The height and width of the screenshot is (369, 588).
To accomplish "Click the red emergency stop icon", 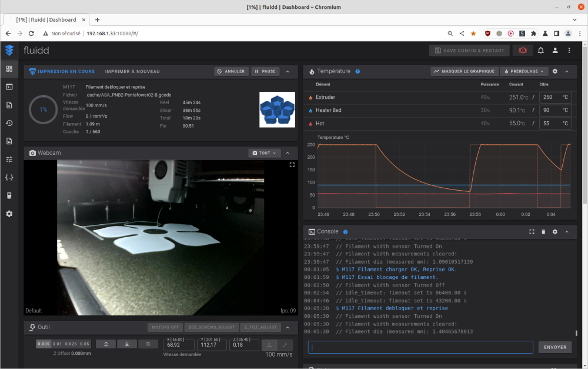I will 522,51.
